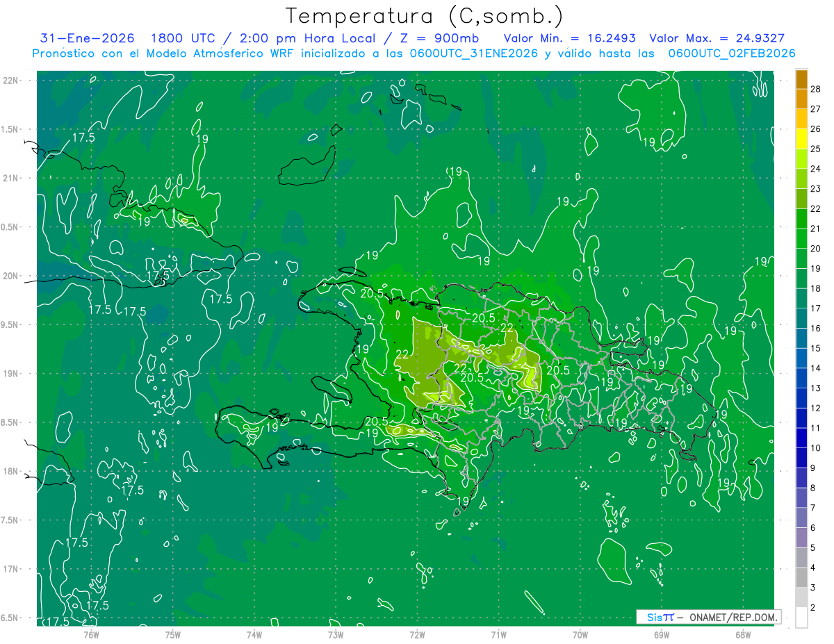
Task: Click the 'Temperatura (C,somb.)' map title
Action: [424, 16]
